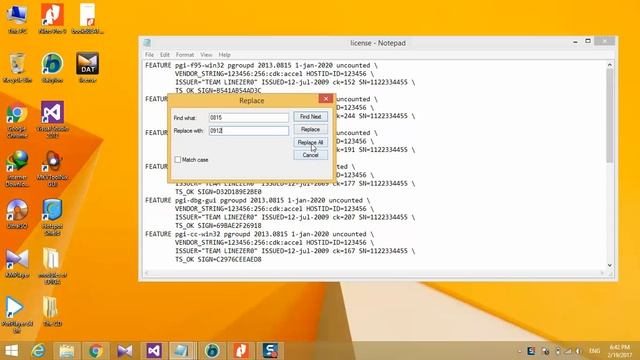The width and height of the screenshot is (640, 360).
Task: Open the DAT file icon on desktop
Action: click(x=87, y=67)
